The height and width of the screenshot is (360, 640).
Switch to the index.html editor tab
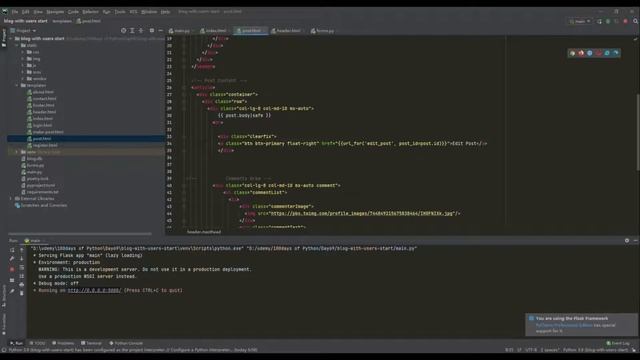point(213,31)
